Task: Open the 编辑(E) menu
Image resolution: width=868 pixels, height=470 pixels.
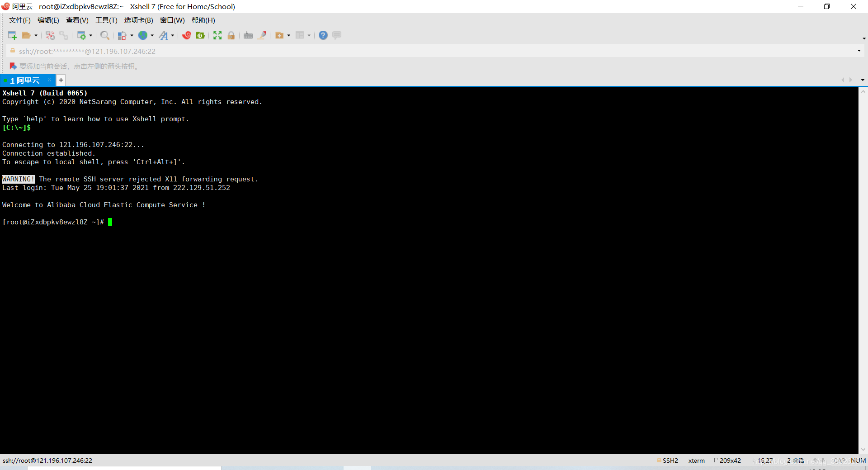Action: pyautogui.click(x=48, y=20)
